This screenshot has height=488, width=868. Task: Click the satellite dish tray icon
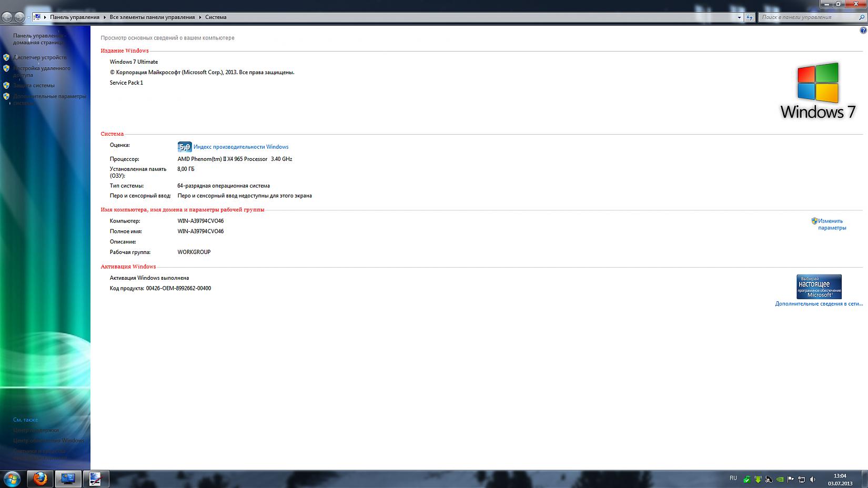point(769,479)
